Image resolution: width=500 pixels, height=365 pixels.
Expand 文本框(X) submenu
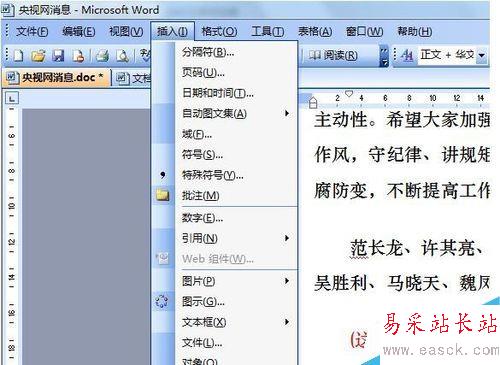click(x=224, y=322)
